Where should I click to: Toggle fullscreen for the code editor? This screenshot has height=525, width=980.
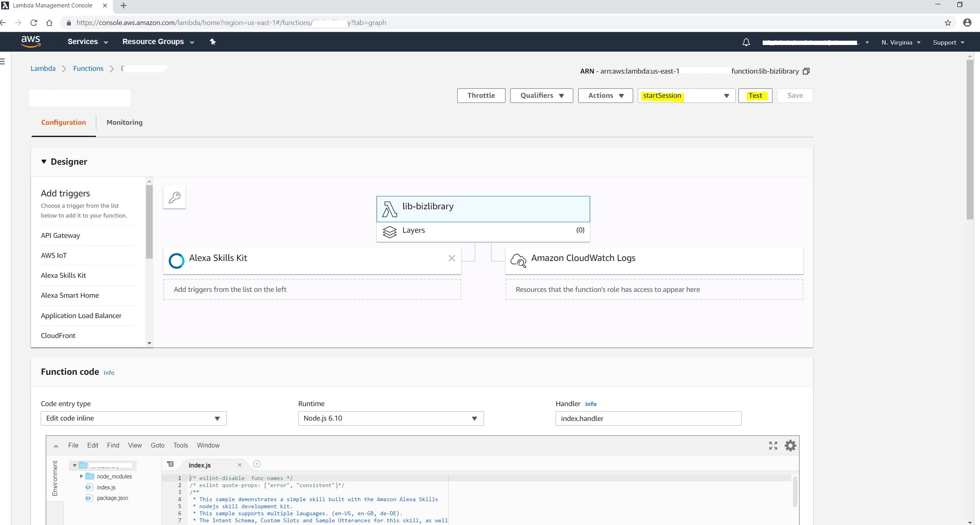pos(773,446)
